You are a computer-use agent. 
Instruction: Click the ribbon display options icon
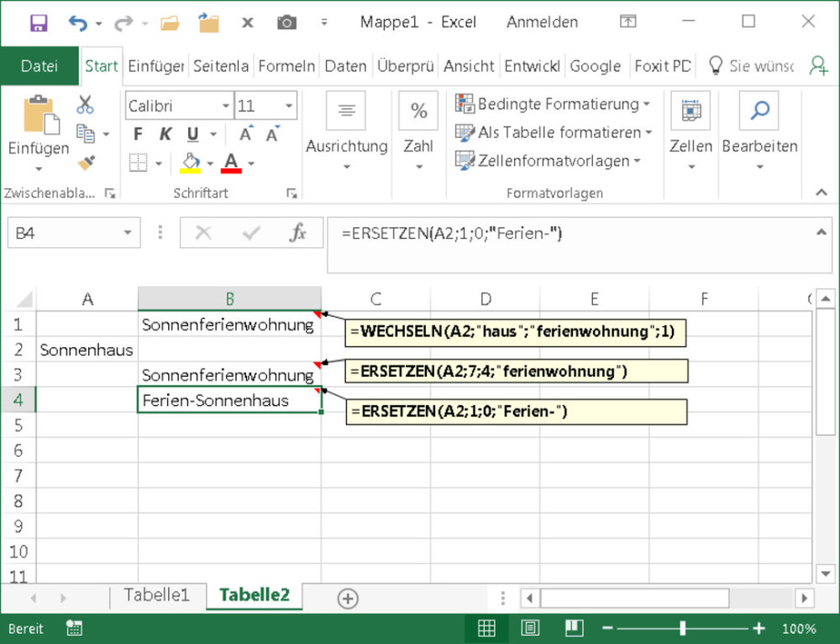click(x=628, y=21)
